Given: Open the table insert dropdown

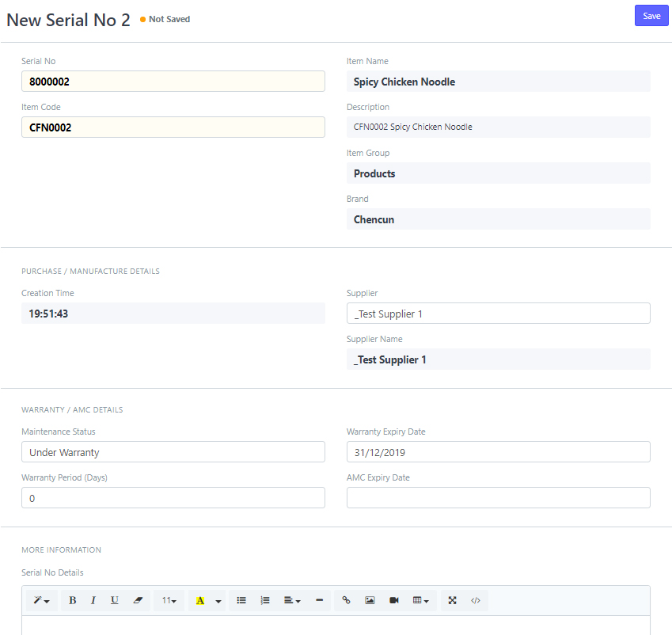Looking at the screenshot, I should tap(421, 600).
